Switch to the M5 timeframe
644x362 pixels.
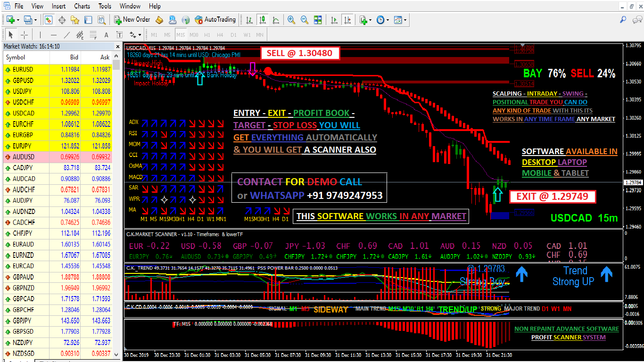tap(167, 35)
